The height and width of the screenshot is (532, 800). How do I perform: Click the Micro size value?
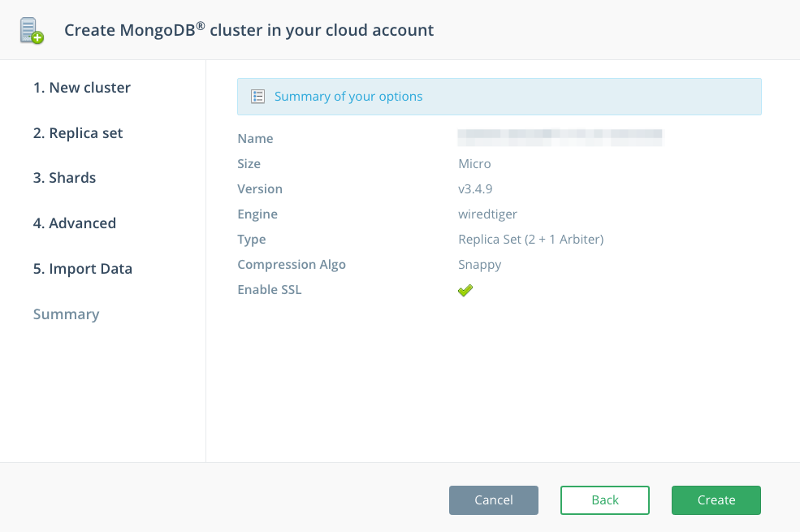pyautogui.click(x=474, y=164)
